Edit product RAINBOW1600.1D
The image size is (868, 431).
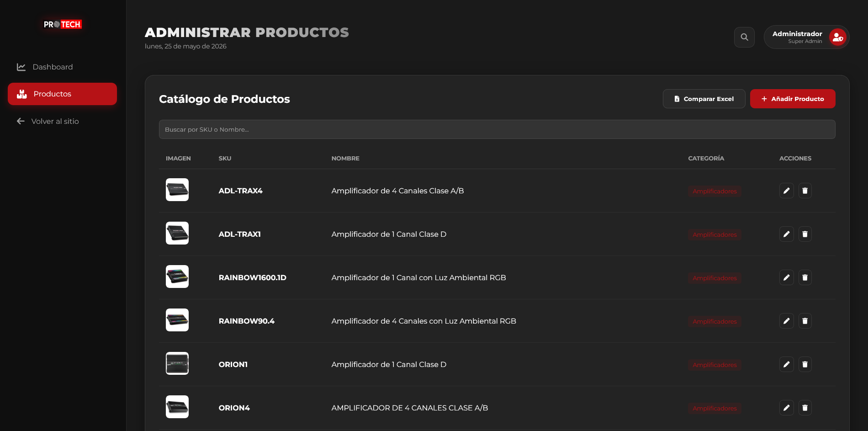click(x=786, y=277)
